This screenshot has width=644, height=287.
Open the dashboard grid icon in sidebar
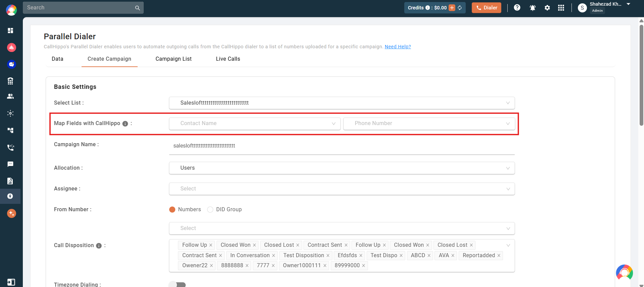10,31
